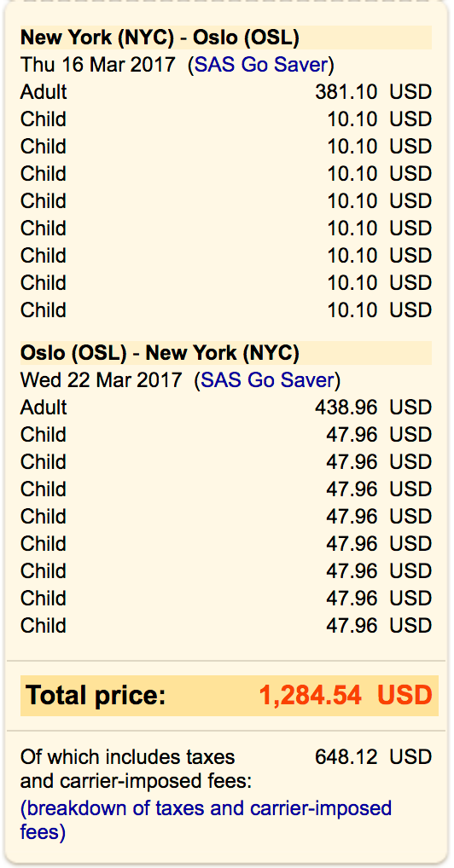Image resolution: width=454 pixels, height=868 pixels.
Task: Click the New York (NYC) - Oslo (OSL) heading
Action: (160, 38)
